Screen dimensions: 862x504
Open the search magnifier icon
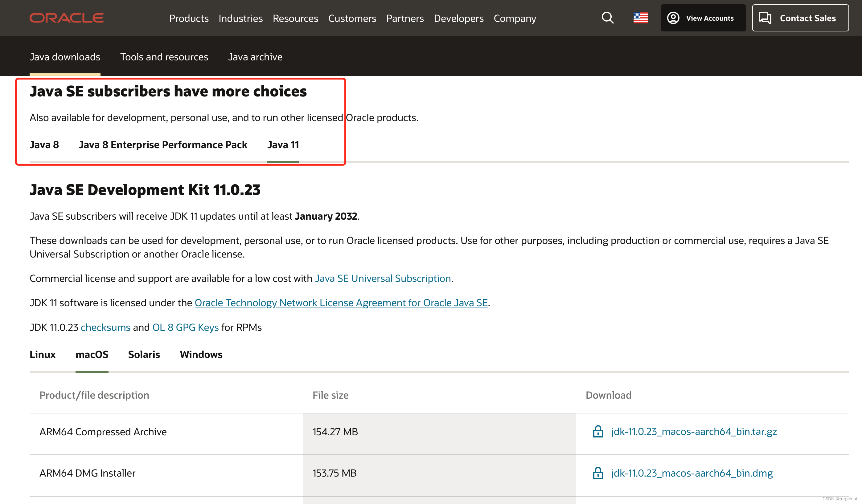(608, 18)
